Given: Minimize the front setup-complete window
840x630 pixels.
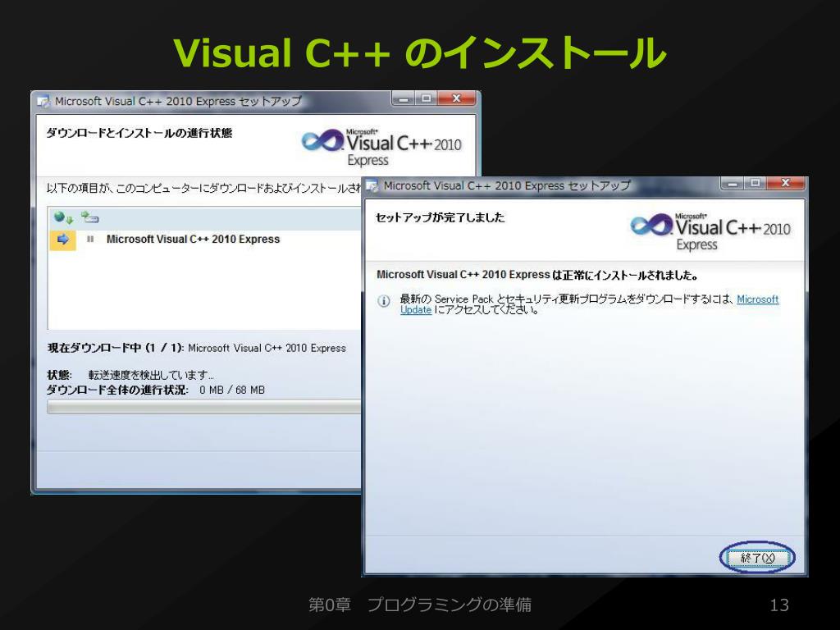Looking at the screenshot, I should 733,183.
